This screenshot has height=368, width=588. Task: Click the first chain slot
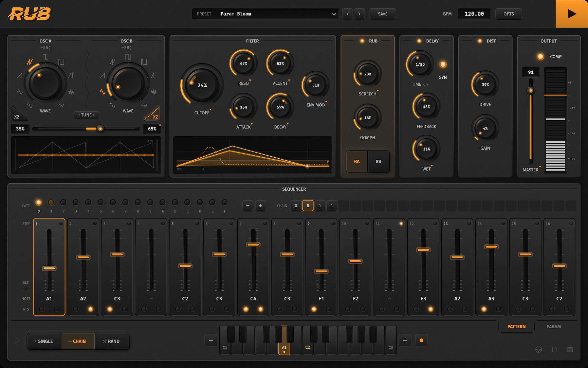coord(296,206)
